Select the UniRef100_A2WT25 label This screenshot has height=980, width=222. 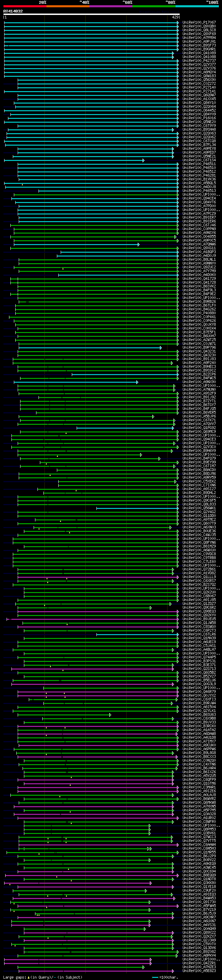199,340
